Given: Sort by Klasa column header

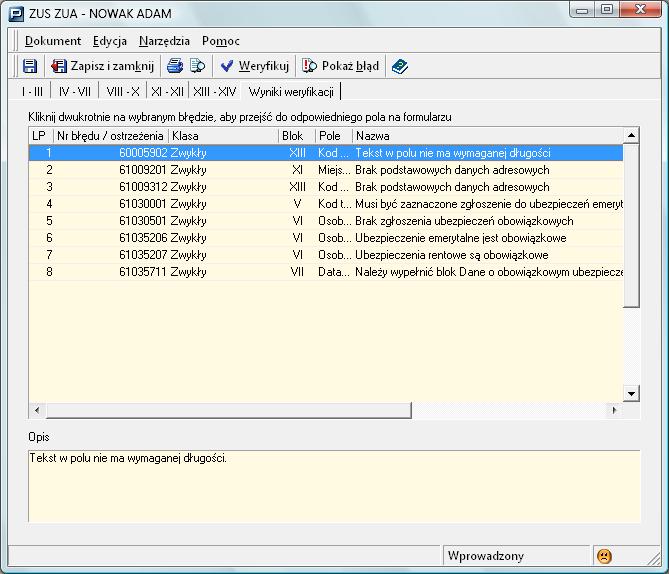Looking at the screenshot, I should click(x=223, y=136).
